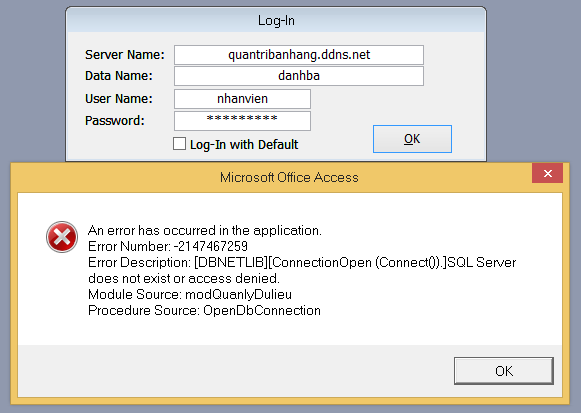Click the Procedure Source: OpenDbConnection line
Screen dimensions: 581x413
pos(204,310)
